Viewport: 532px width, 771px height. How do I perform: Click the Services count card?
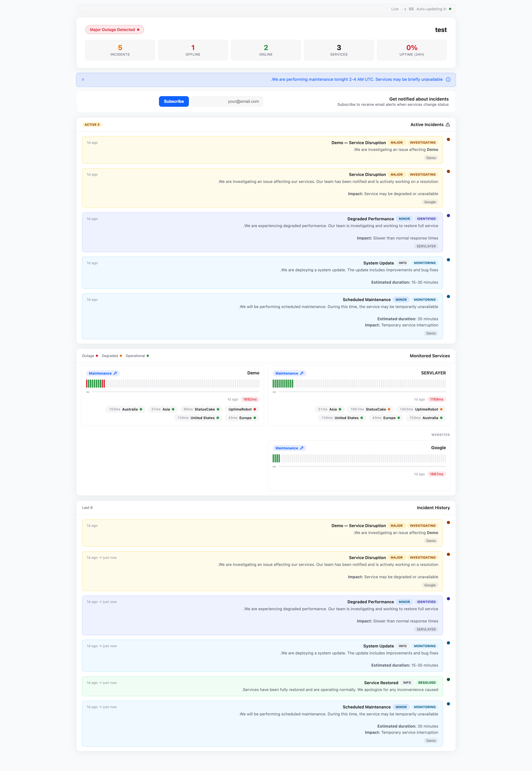[x=339, y=50]
